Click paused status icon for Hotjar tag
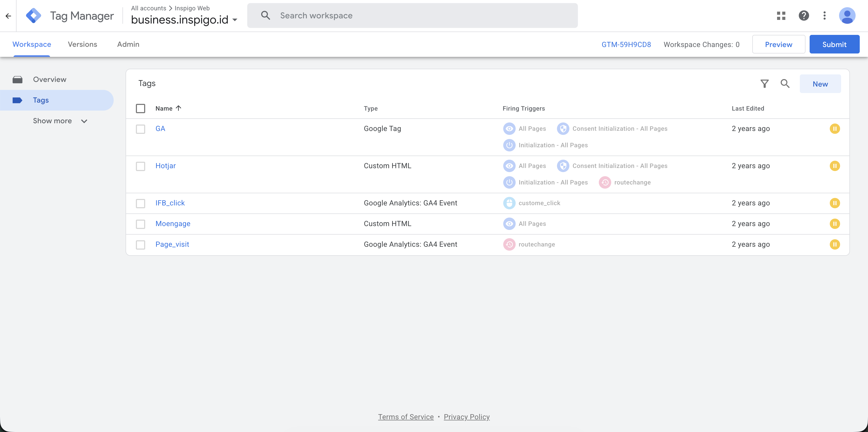This screenshot has width=868, height=432. click(835, 166)
